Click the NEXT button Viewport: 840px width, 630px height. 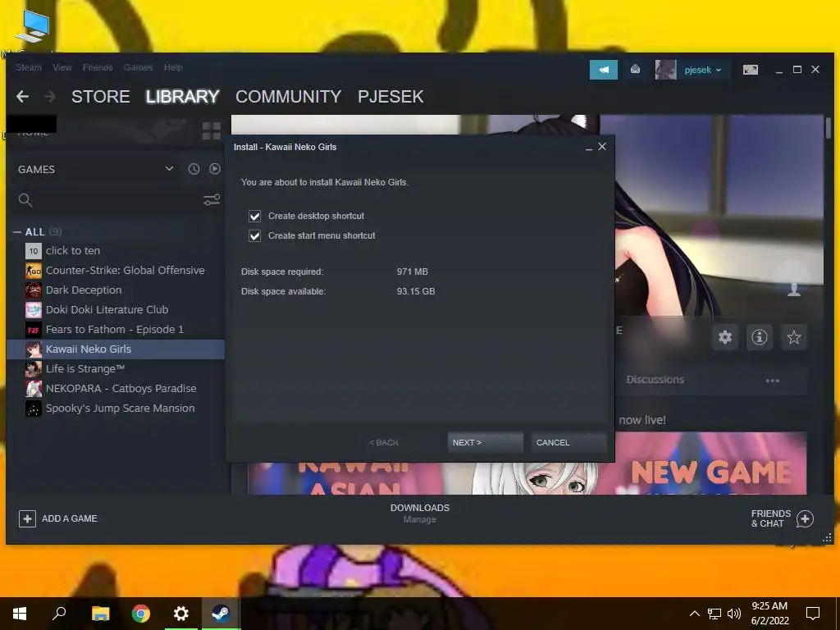click(x=485, y=442)
